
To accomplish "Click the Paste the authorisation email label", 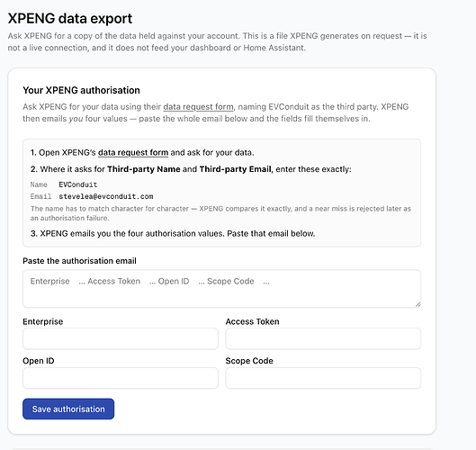I will coord(79,261).
